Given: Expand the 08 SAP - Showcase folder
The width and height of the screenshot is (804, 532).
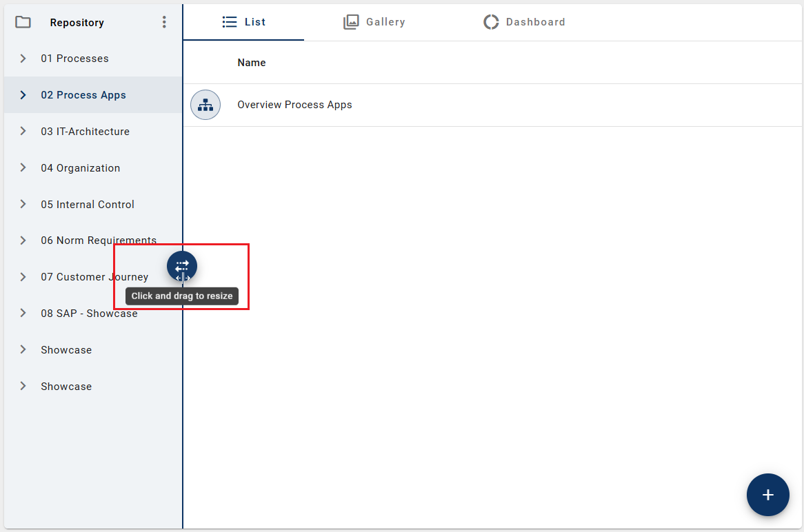Looking at the screenshot, I should [23, 313].
